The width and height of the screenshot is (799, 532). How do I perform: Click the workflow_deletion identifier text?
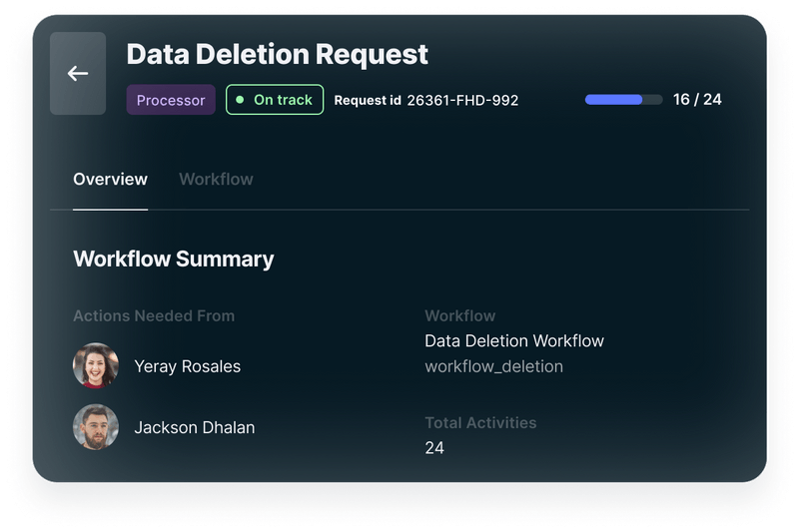point(493,366)
